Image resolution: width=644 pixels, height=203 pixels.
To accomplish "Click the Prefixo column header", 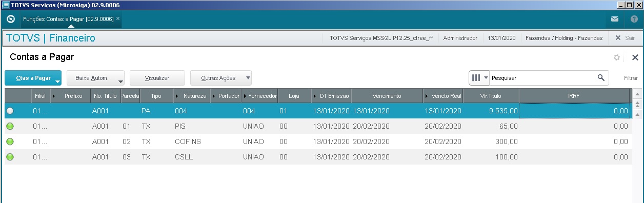I will coord(70,96).
